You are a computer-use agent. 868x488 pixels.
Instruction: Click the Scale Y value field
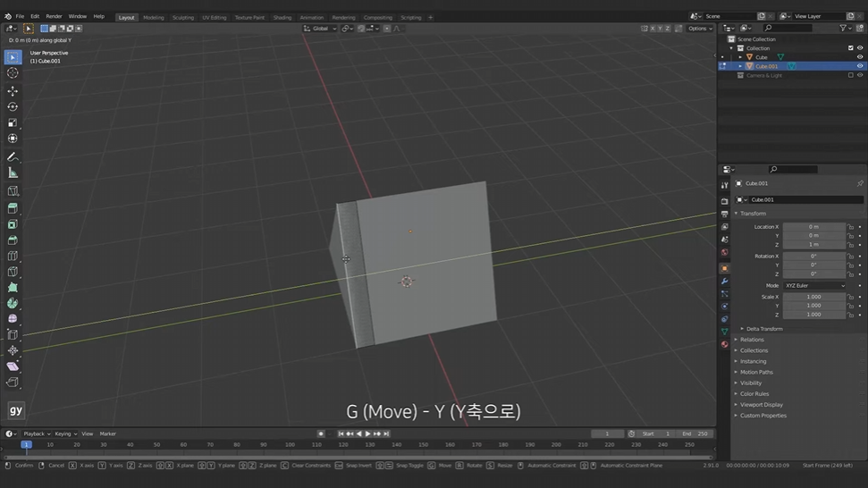[x=813, y=306]
